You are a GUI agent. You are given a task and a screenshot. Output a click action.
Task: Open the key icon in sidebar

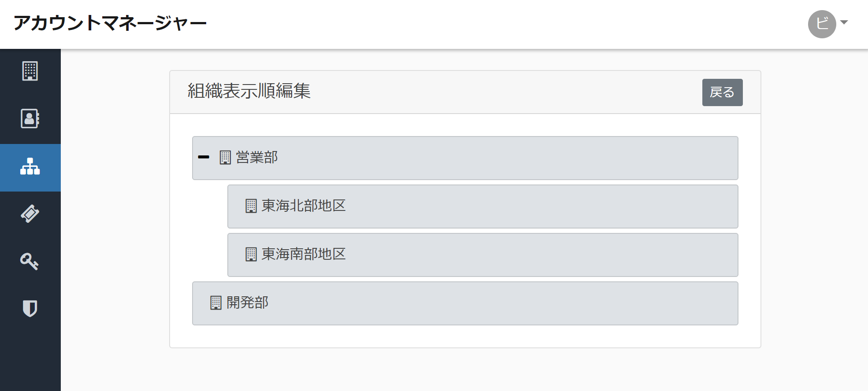(30, 261)
